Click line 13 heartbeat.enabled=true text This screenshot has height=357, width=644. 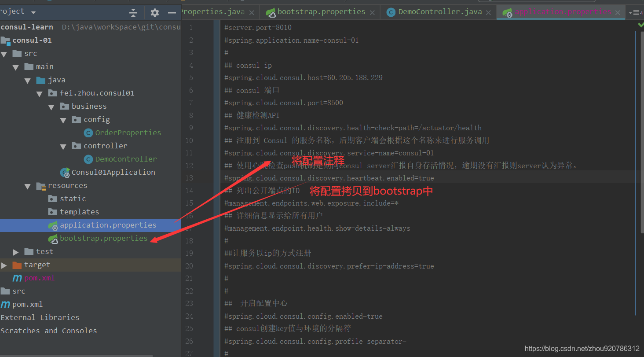click(x=329, y=178)
